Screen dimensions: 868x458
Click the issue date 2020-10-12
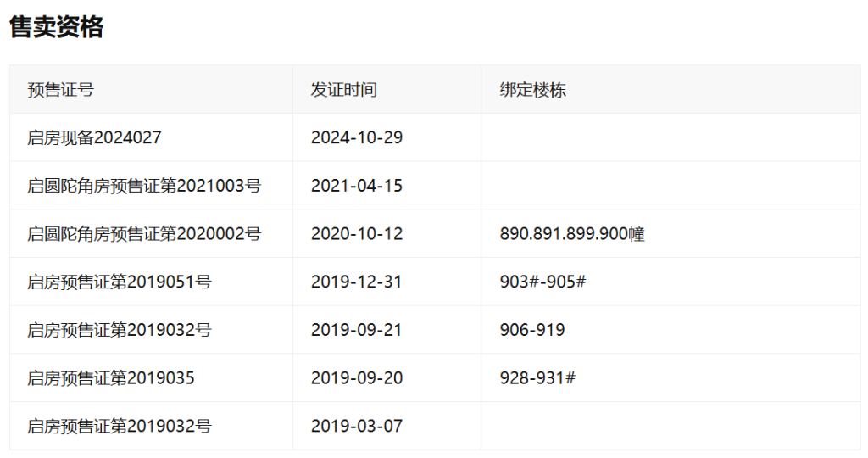coord(356,234)
